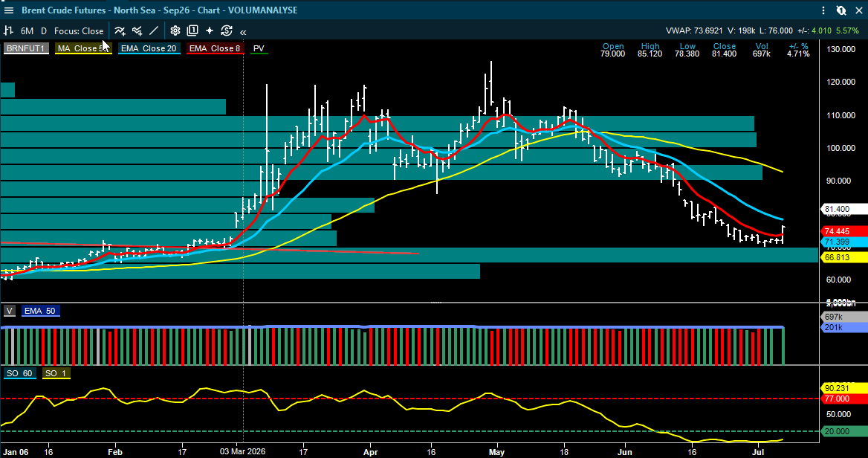Click the Apr date axis label

pos(370,451)
